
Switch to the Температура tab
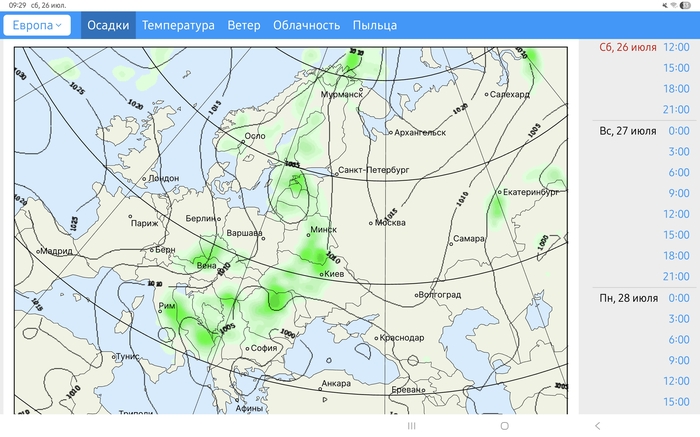point(178,25)
